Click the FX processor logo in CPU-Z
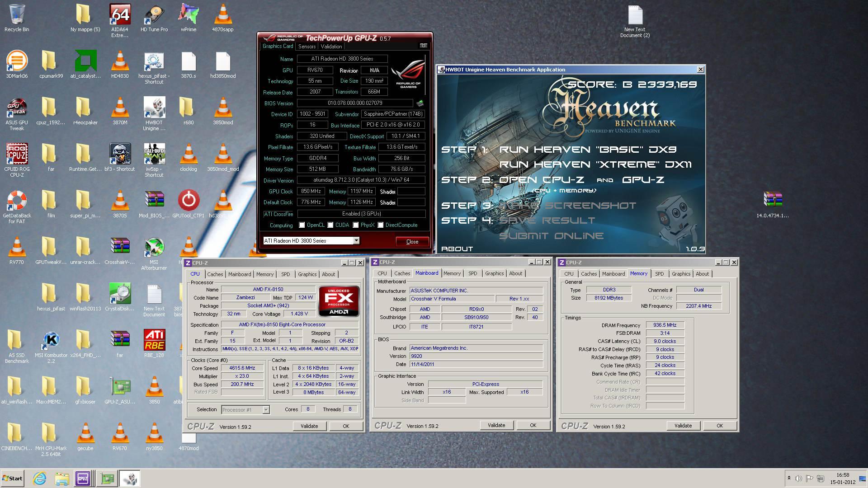Image resolution: width=868 pixels, height=488 pixels. click(339, 301)
